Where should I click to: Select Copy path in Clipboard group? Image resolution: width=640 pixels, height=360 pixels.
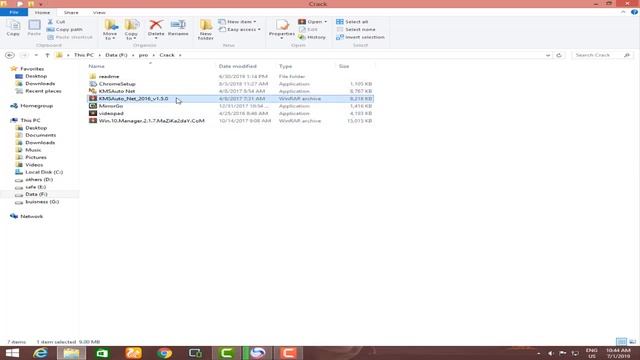64,29
